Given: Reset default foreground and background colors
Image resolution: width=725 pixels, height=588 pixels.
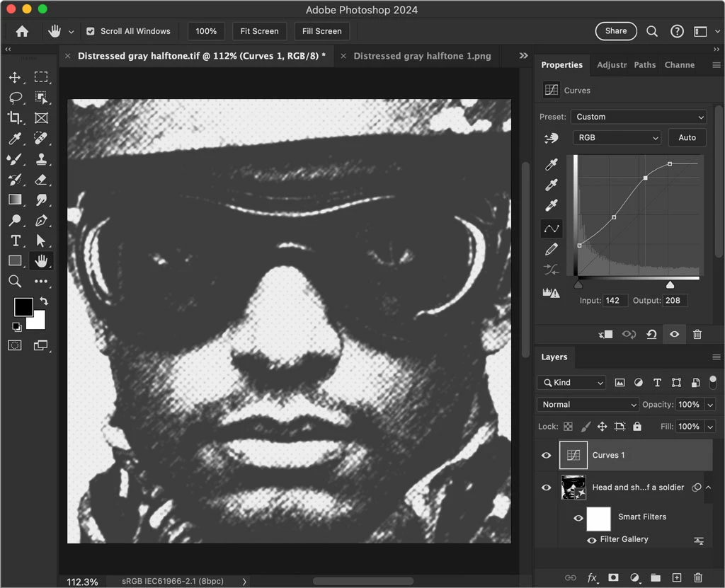Looking at the screenshot, I should pos(17,327).
